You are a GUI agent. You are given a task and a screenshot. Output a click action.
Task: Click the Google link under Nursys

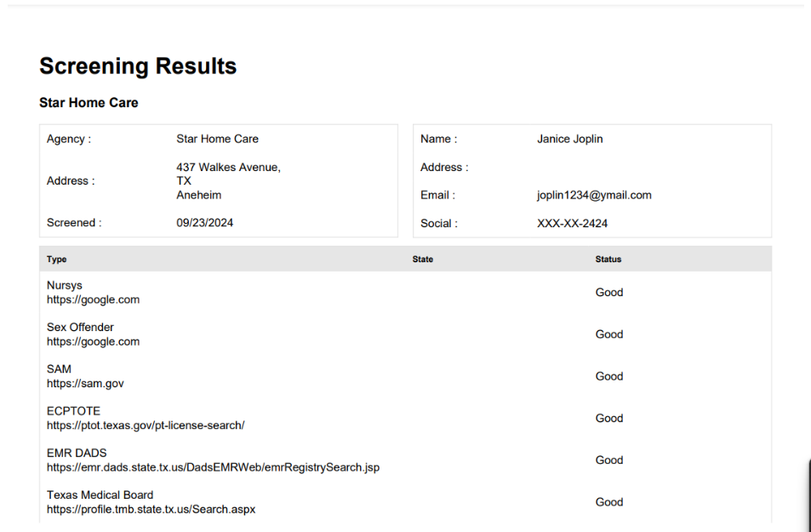[93, 300]
